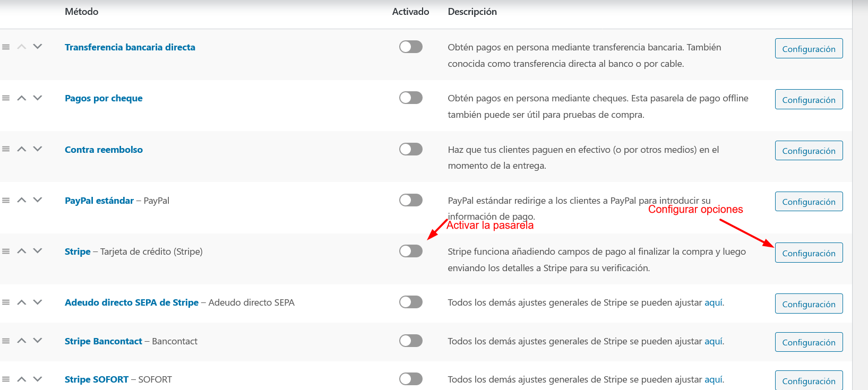This screenshot has height=390, width=868.
Task: Move Pagos por cheque up
Action: [22, 98]
